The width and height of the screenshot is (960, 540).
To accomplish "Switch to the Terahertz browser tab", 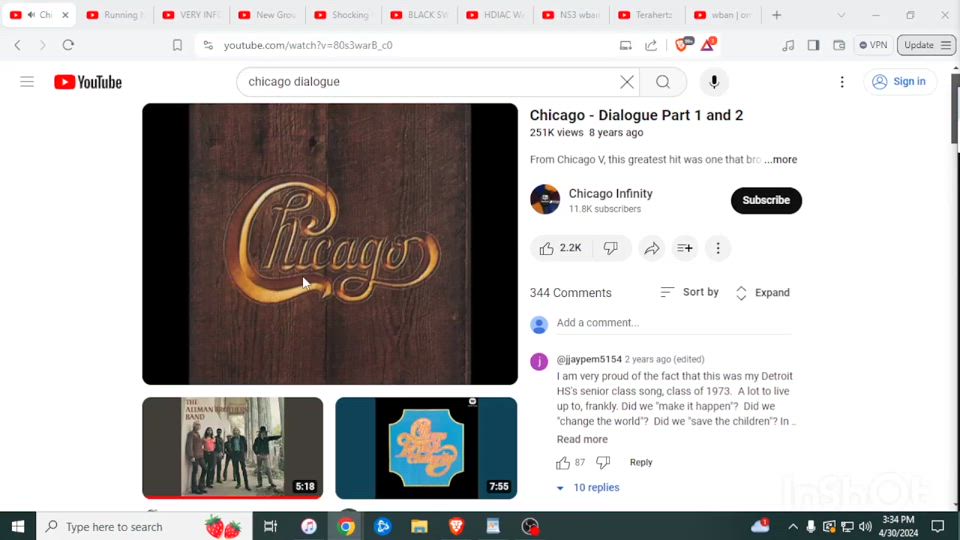I will pos(647,15).
